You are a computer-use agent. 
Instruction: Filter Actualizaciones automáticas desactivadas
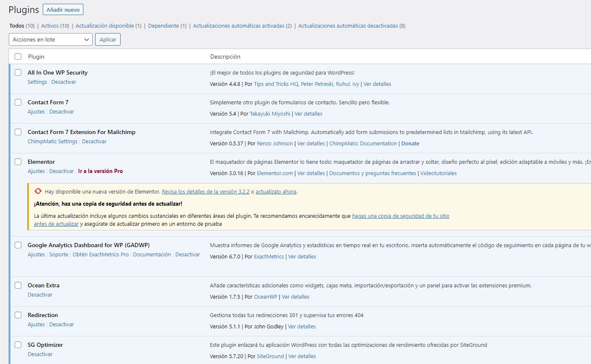coord(348,26)
